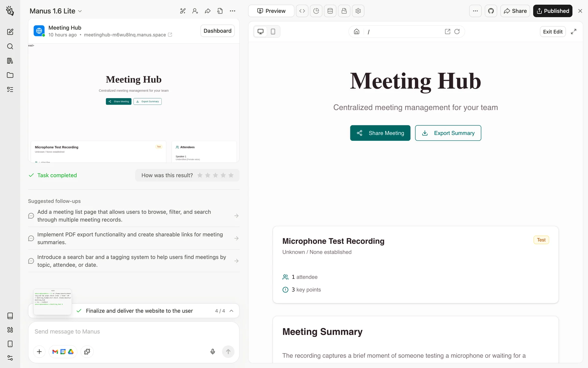588x368 pixels.
Task: Switch to desktop device preview
Action: (260, 32)
